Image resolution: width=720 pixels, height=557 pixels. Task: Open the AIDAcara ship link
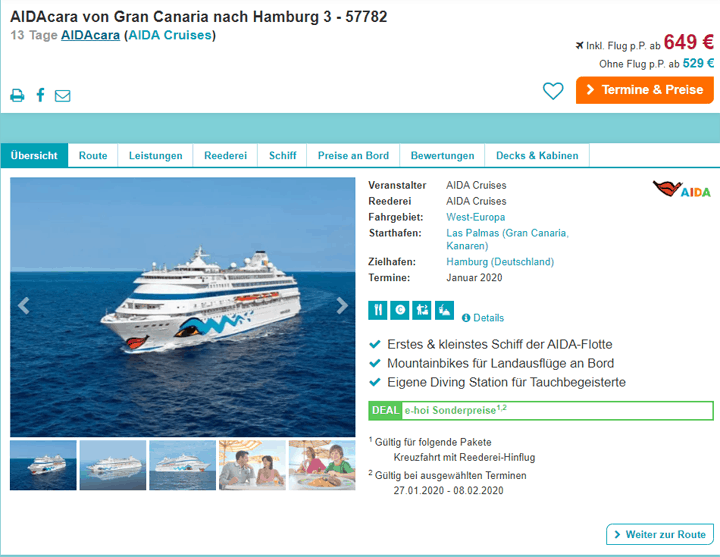(90, 35)
